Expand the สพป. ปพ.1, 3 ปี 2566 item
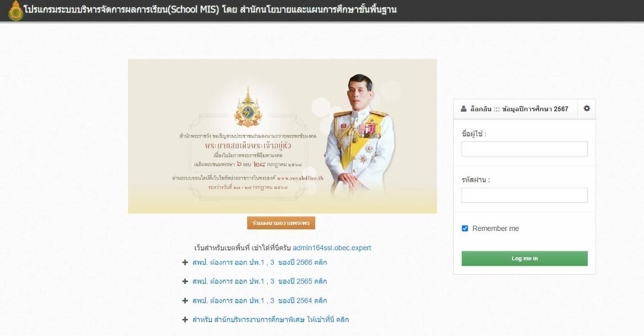644x336 pixels. pyautogui.click(x=259, y=262)
